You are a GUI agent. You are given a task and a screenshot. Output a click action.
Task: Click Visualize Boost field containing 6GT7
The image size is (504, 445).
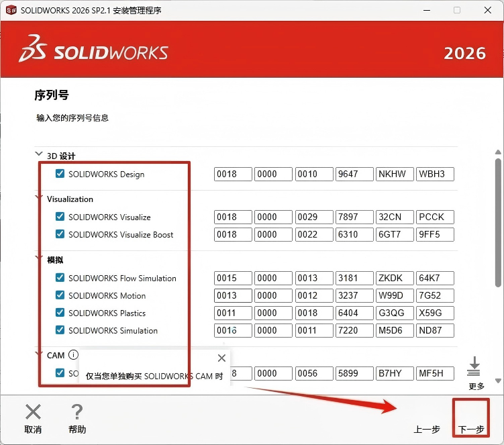tap(395, 234)
